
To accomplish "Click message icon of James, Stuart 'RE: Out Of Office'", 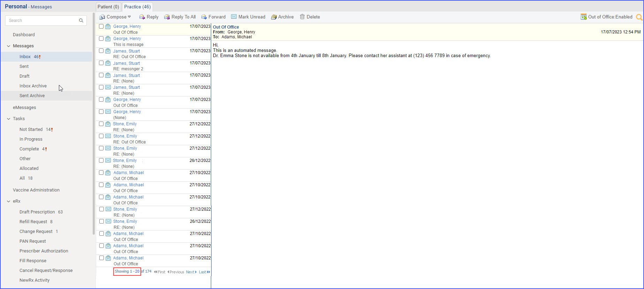I will (108, 51).
